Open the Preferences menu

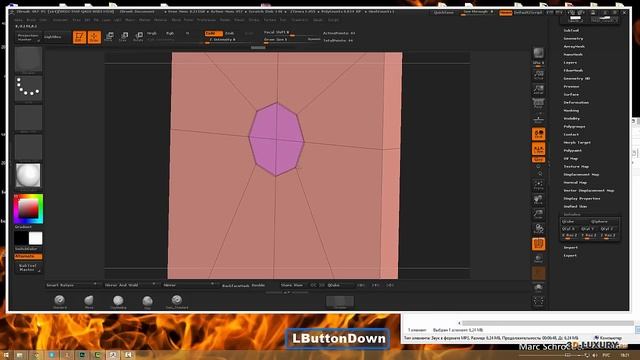(x=206, y=20)
